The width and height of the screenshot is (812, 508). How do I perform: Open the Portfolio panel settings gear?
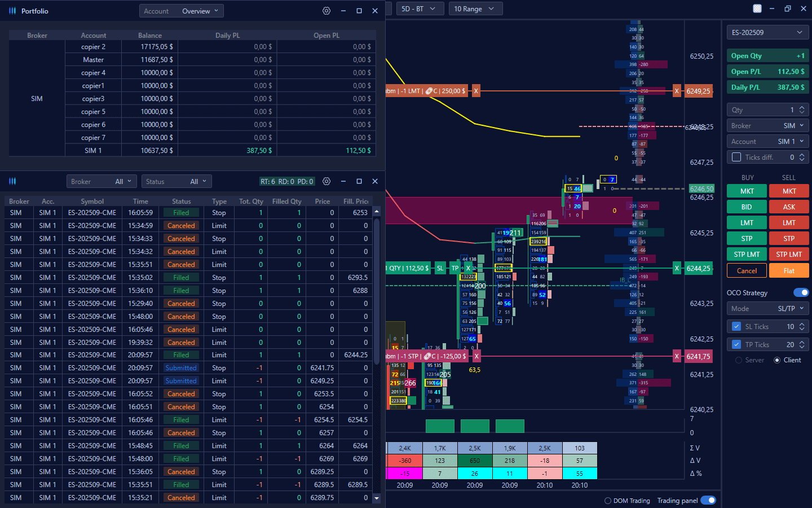pyautogui.click(x=326, y=11)
